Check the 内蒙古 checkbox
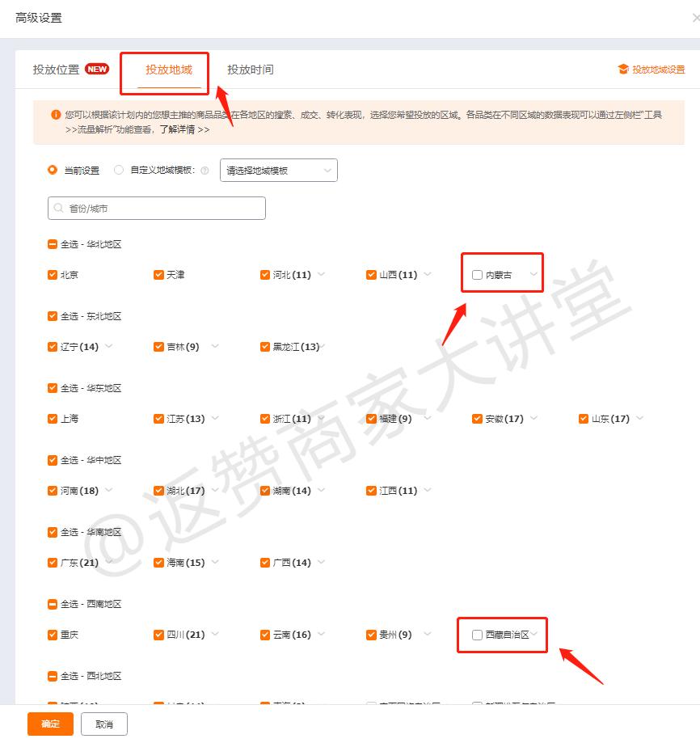This screenshot has height=743, width=700. point(477,275)
